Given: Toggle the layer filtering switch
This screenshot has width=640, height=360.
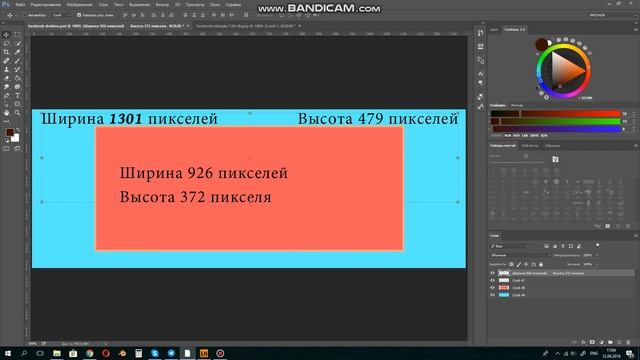Looking at the screenshot, I should click(598, 245).
